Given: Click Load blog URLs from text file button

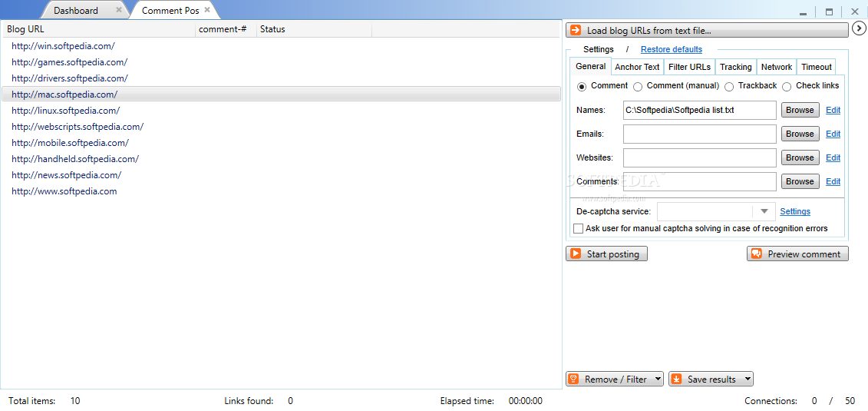Looking at the screenshot, I should point(707,31).
